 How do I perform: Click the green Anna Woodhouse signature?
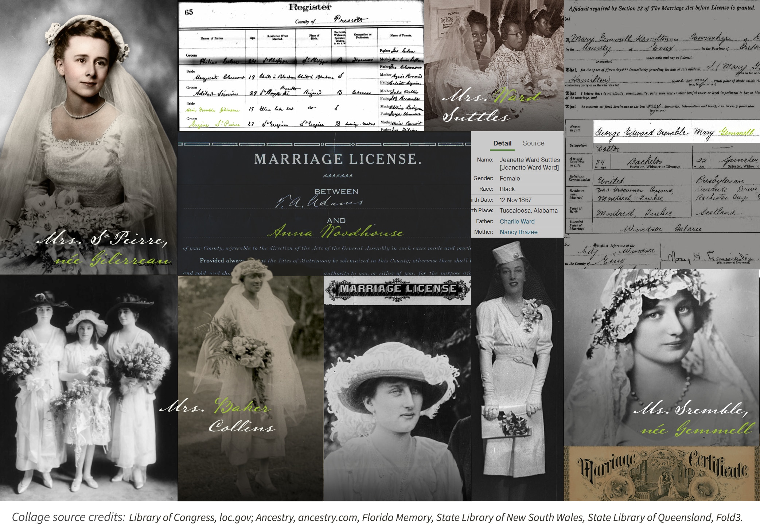click(335, 232)
